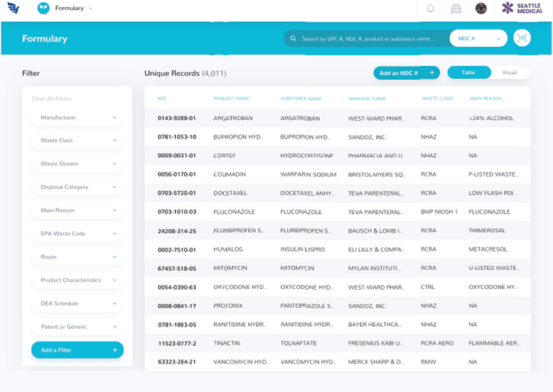
Task: Select the CORTEF product name cell
Action: [224, 155]
